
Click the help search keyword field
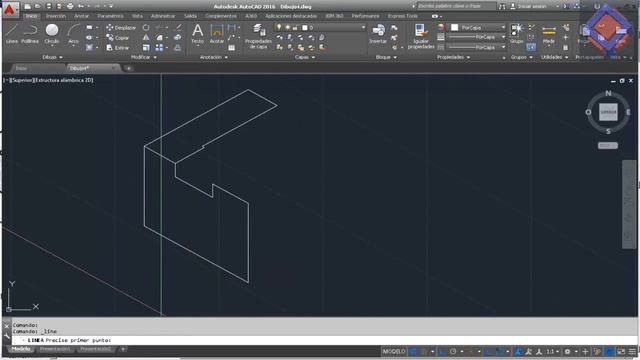coord(456,6)
